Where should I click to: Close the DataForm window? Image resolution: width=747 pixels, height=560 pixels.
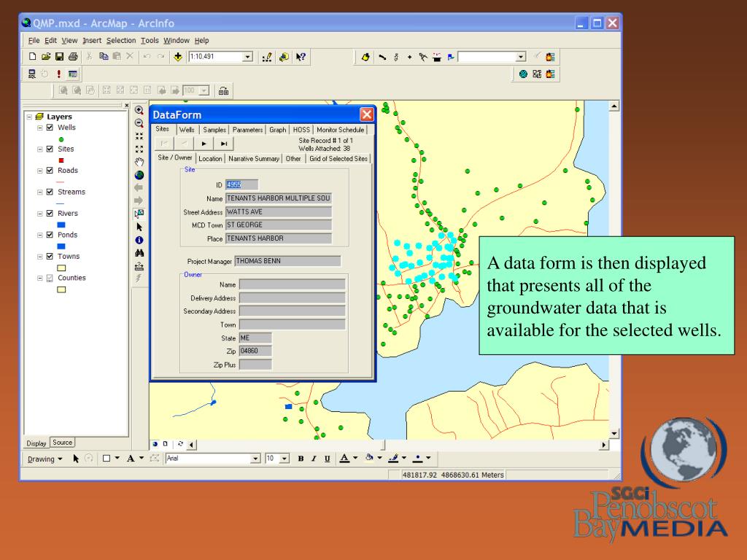(x=366, y=114)
